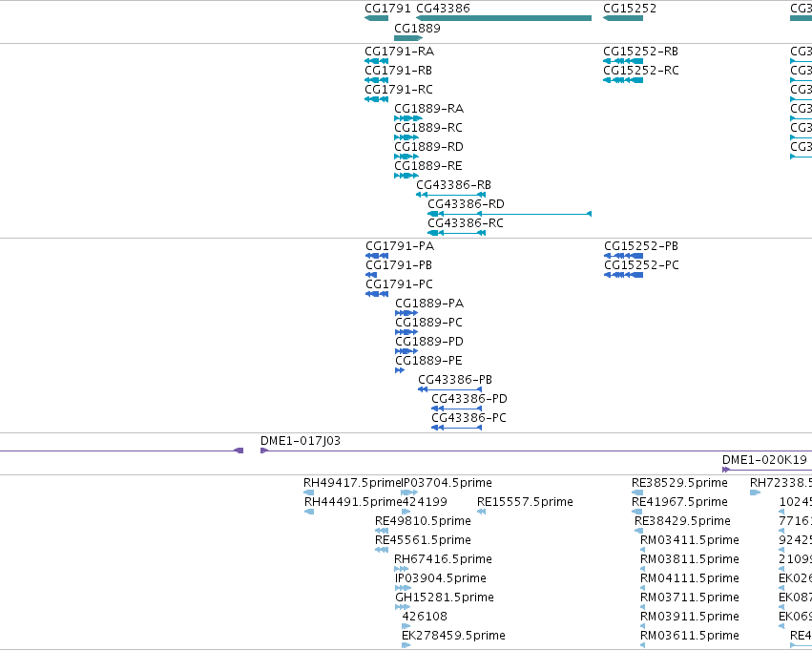The width and height of the screenshot is (812, 650).
Task: Select transcript CG1889-RD
Action: pos(428,147)
